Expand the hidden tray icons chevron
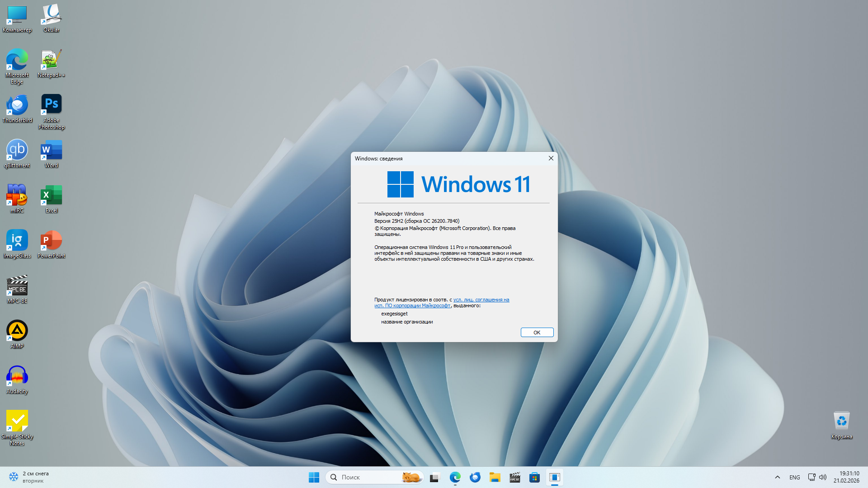Viewport: 868px width, 488px height. 778,477
